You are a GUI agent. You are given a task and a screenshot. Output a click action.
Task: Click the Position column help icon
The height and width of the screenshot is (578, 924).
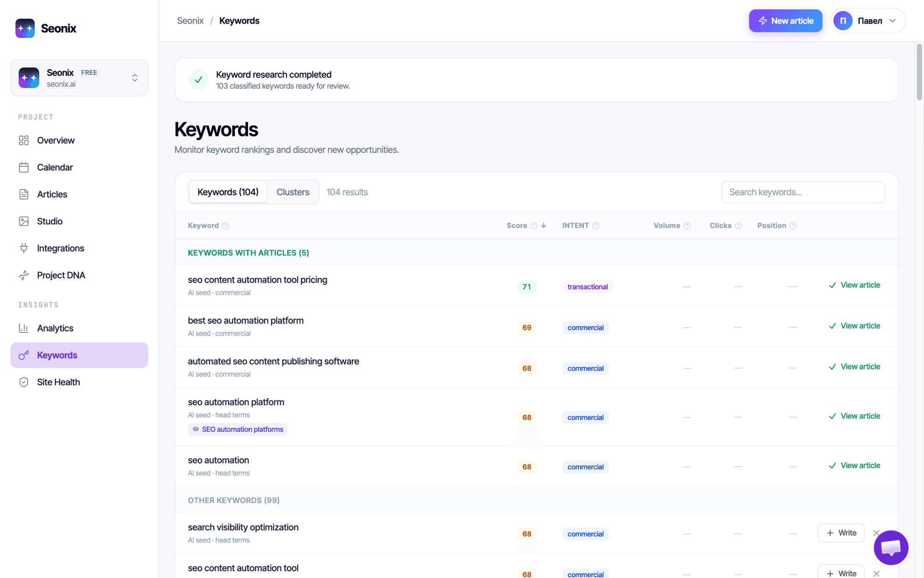click(793, 226)
